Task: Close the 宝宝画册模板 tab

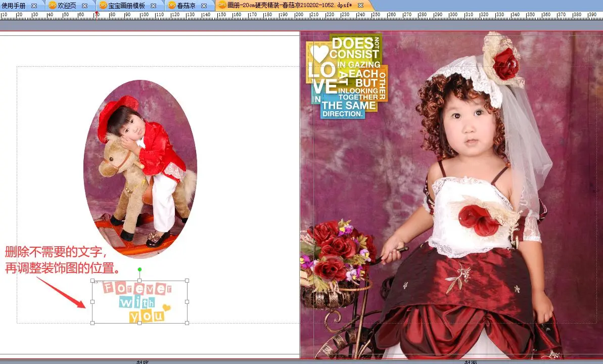Action: [153, 6]
